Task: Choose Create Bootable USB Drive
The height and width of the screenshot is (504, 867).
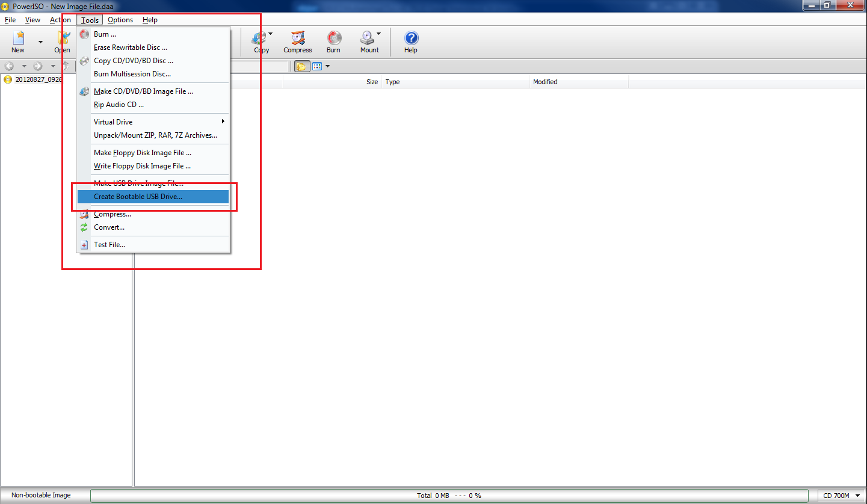Action: (137, 197)
